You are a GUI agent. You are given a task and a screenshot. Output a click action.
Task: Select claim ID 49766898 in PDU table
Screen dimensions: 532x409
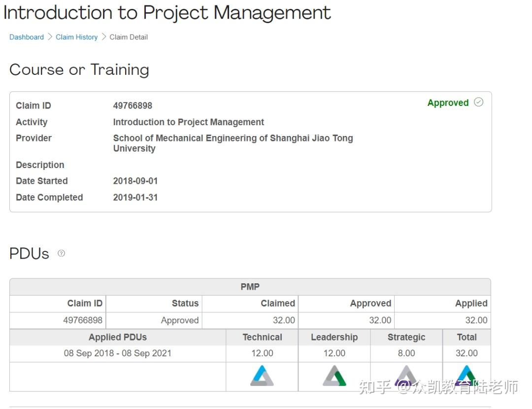click(x=83, y=320)
